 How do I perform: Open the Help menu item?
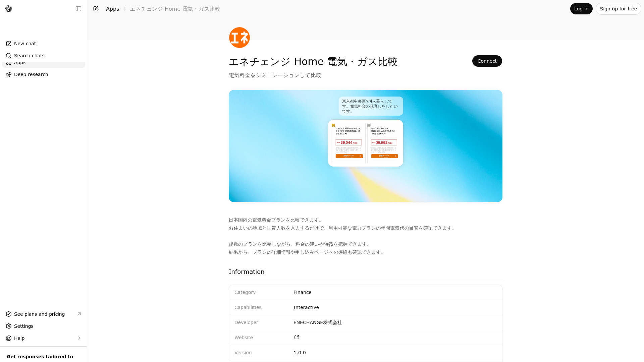tap(44, 338)
